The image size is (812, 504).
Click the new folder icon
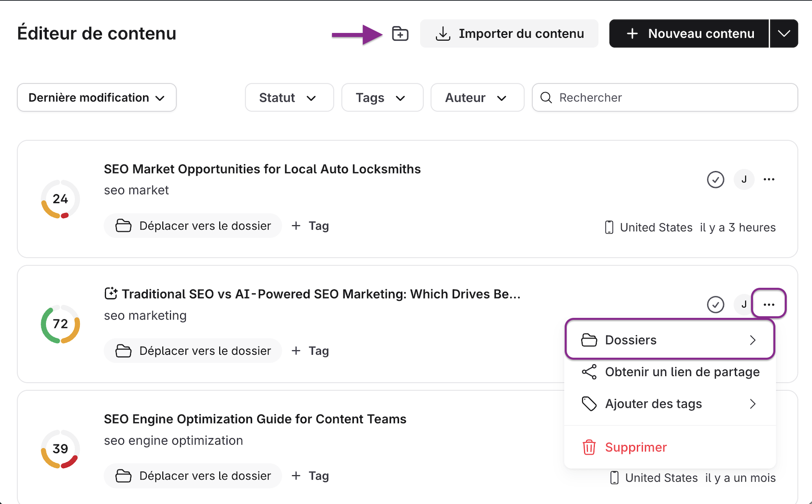400,33
